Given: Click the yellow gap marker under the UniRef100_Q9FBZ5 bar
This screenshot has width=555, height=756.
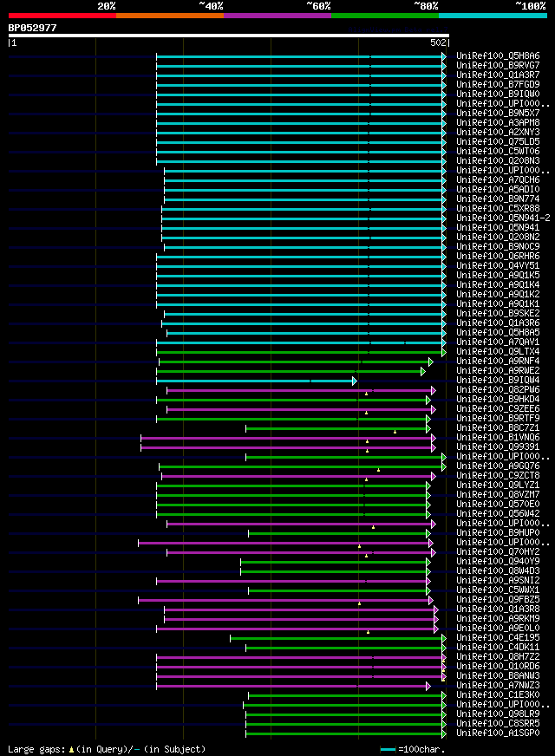Looking at the screenshot, I should coord(359,603).
